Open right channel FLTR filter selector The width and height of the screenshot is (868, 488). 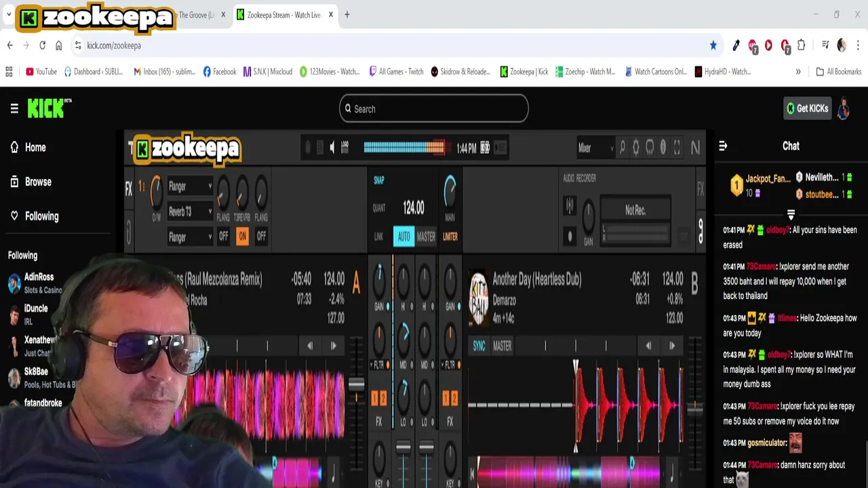click(450, 365)
